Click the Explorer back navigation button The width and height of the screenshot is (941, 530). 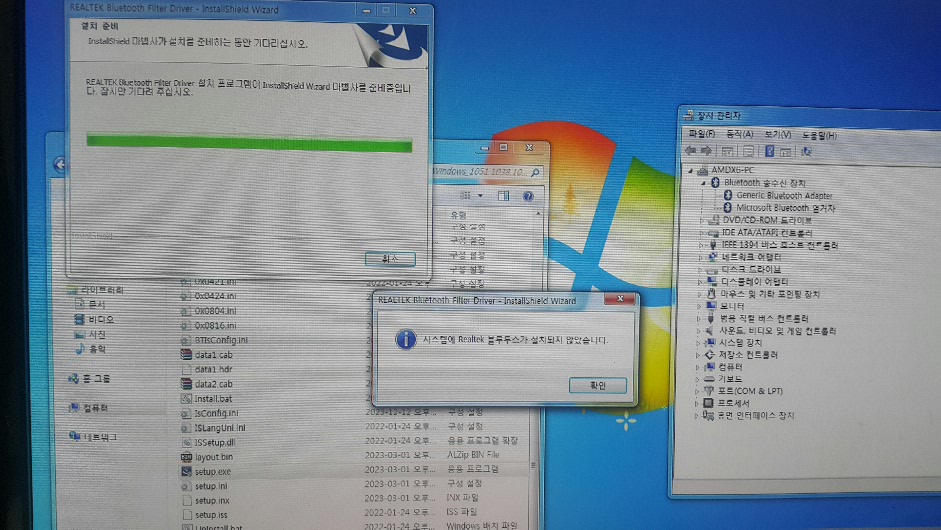[x=59, y=164]
